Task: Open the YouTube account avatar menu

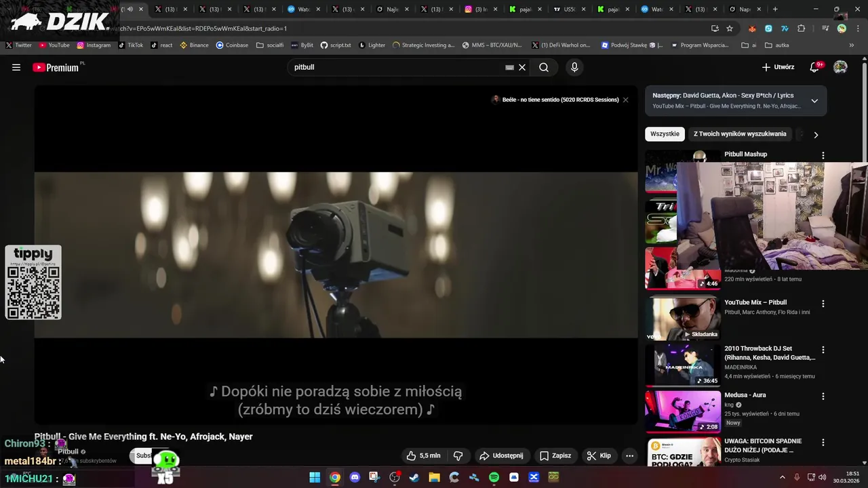Action: pos(840,67)
